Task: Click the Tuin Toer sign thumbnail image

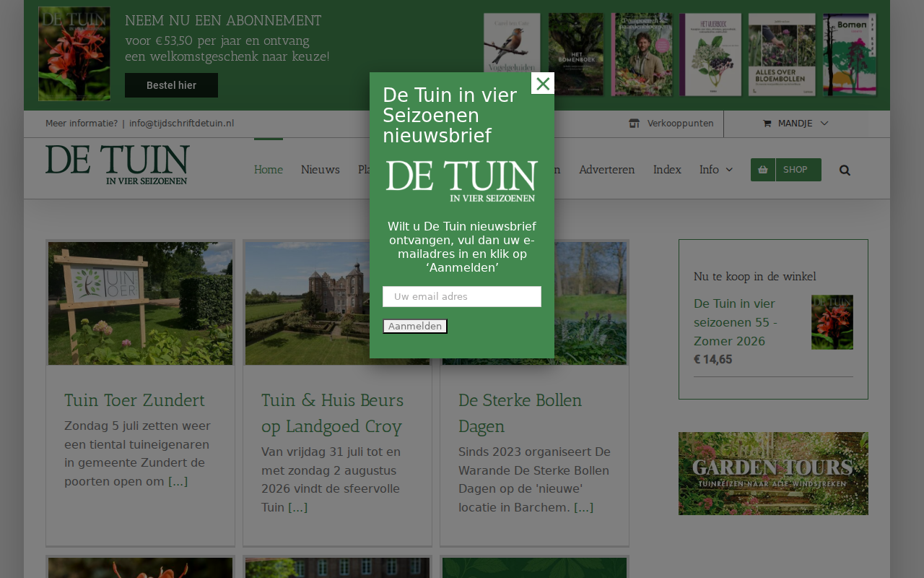Action: coord(140,303)
